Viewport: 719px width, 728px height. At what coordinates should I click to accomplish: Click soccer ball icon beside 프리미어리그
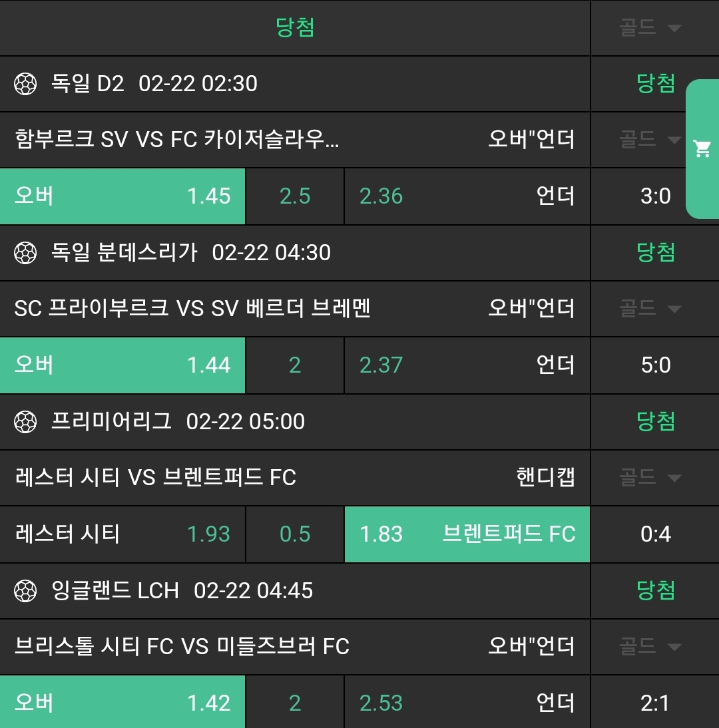click(25, 422)
